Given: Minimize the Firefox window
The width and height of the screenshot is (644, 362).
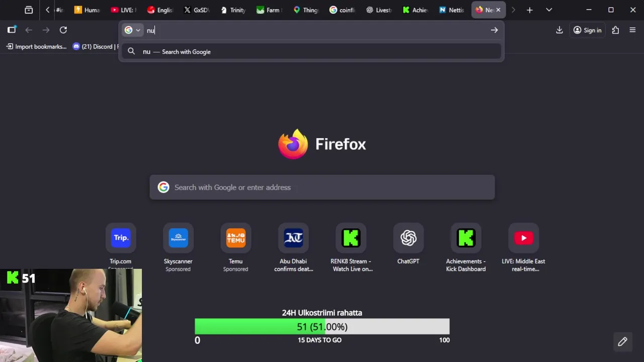Looking at the screenshot, I should point(589,10).
